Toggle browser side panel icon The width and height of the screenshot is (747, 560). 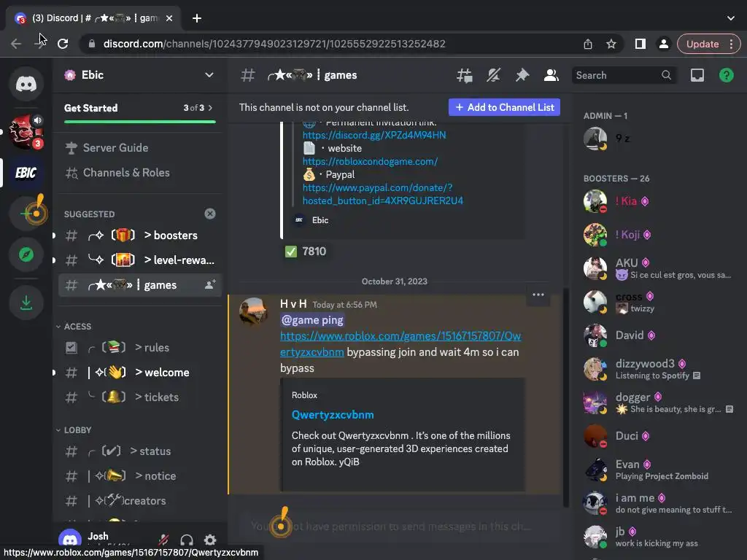tap(640, 44)
